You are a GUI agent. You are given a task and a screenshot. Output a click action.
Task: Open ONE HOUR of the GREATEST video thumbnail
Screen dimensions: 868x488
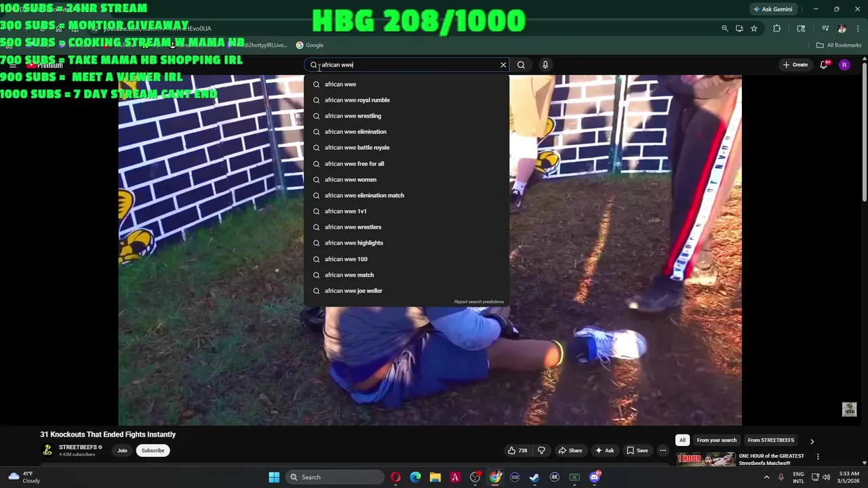click(706, 460)
